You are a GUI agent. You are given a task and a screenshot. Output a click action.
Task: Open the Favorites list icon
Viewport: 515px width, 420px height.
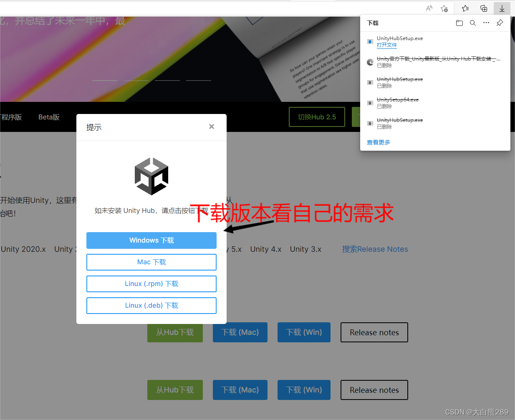pos(465,8)
